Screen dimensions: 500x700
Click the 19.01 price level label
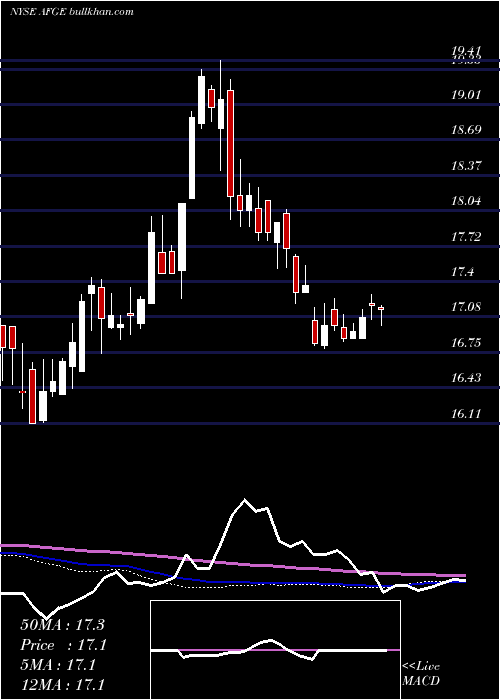click(x=467, y=95)
